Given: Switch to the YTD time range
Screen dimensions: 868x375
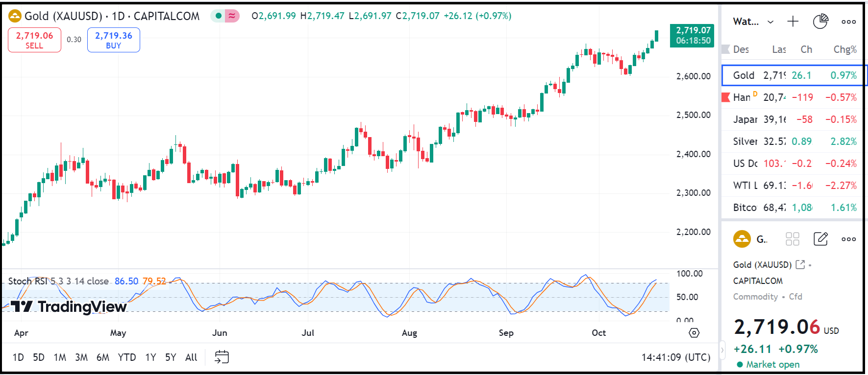Looking at the screenshot, I should point(127,357).
